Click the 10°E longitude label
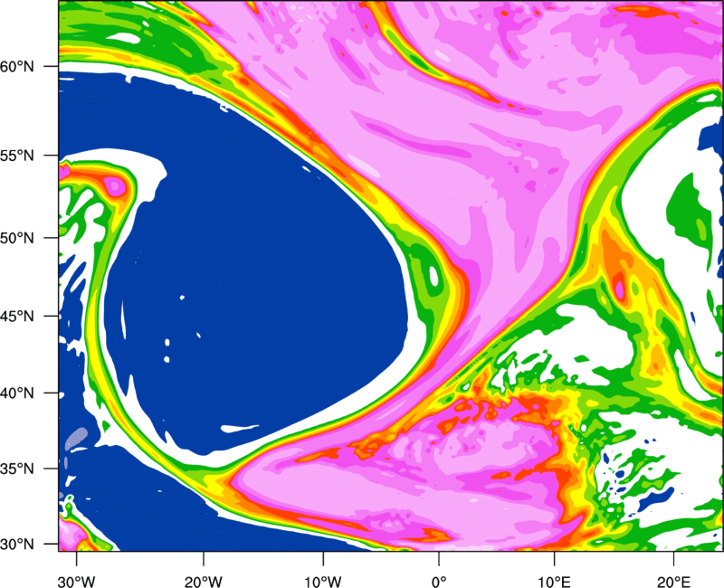Viewport: 724px width, 588px height. 554,582
